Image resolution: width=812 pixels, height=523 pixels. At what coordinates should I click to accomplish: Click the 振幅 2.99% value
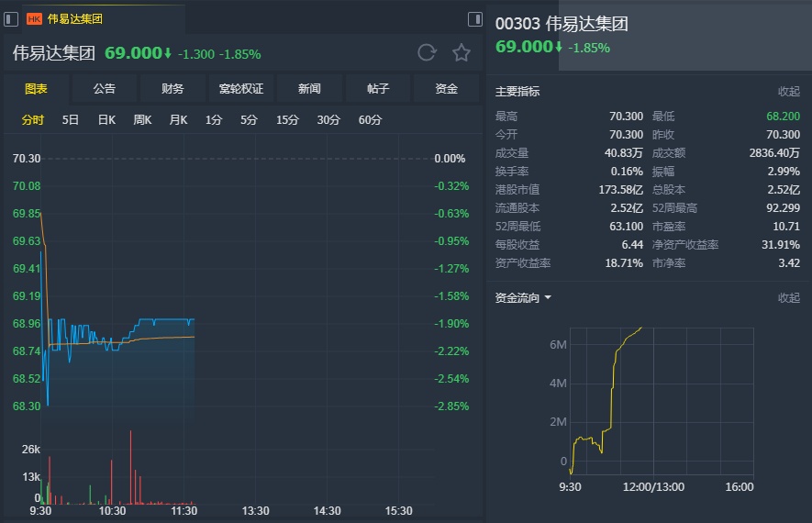(x=784, y=172)
